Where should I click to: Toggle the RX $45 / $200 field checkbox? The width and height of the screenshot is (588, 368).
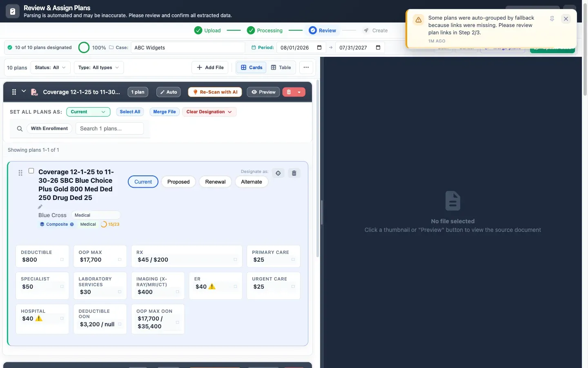pos(235,260)
